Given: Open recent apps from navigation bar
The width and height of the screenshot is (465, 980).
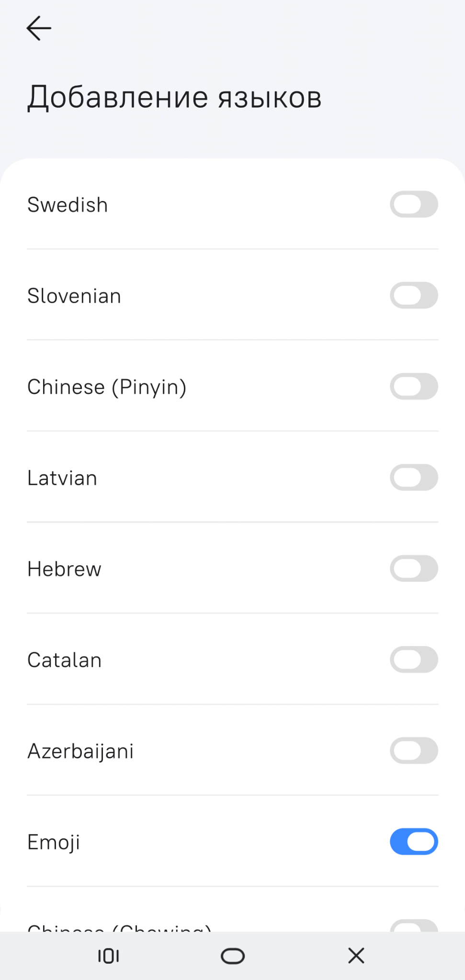Looking at the screenshot, I should pos(109,956).
